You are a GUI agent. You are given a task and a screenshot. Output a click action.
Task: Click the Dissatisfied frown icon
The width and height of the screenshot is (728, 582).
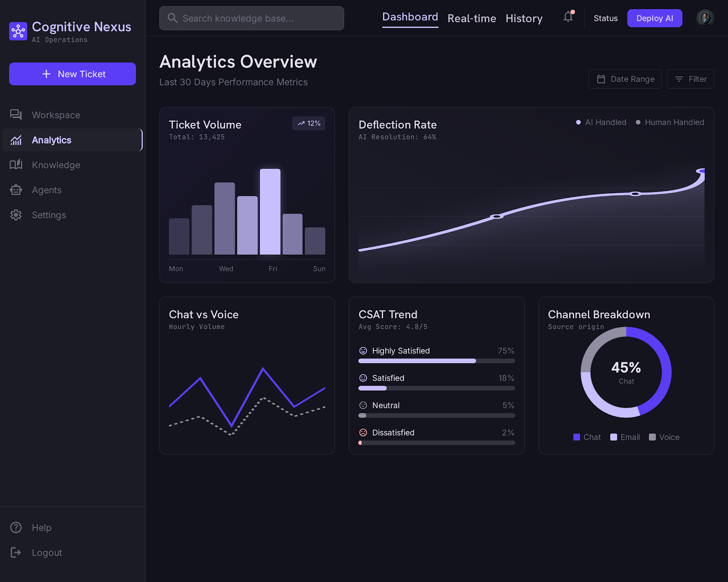coord(363,432)
